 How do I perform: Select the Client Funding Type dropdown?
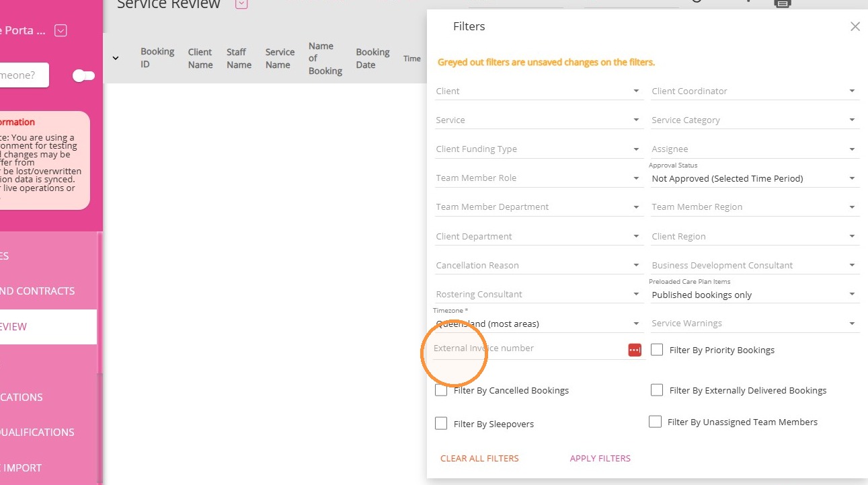539,149
